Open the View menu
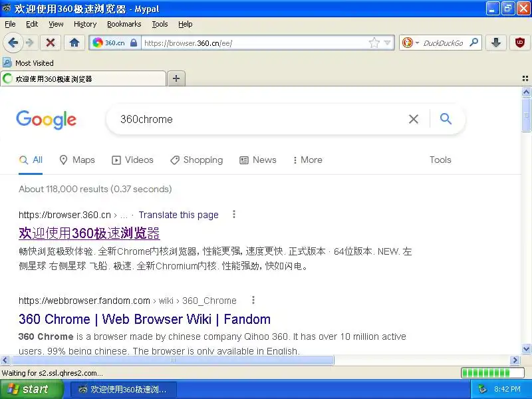The width and height of the screenshot is (532, 399). click(56, 24)
